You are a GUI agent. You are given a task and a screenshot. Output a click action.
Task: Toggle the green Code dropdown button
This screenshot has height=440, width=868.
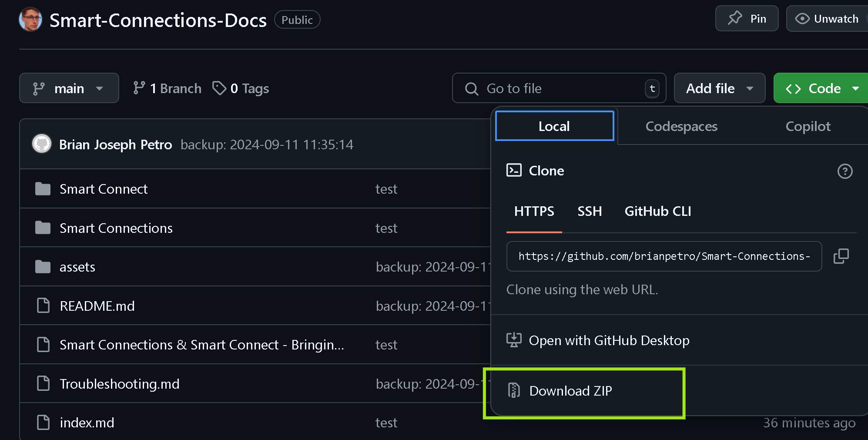pos(821,88)
